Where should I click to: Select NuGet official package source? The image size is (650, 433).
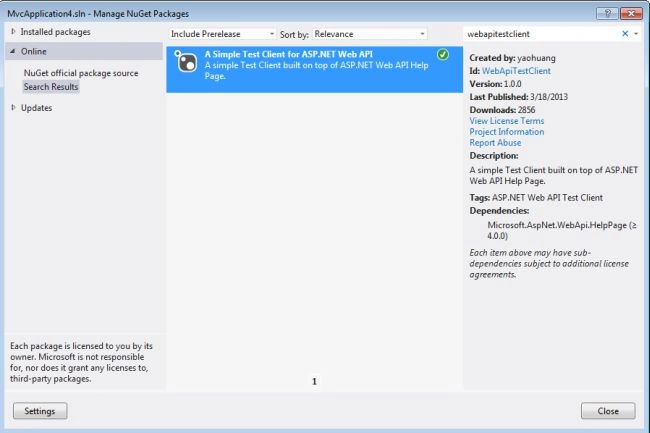coord(81,73)
